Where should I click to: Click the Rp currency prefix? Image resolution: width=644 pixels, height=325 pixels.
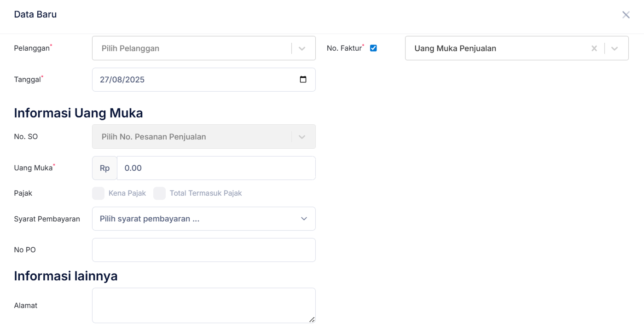104,168
